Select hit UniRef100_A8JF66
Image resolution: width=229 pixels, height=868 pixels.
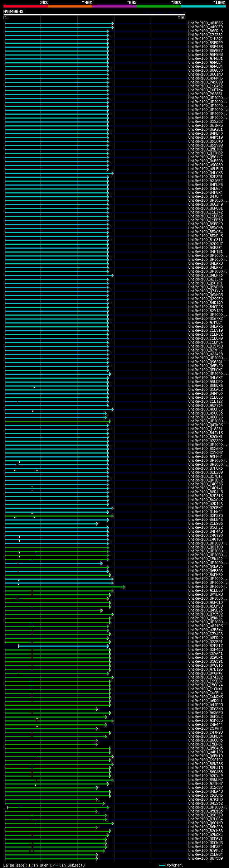pyautogui.click(x=205, y=23)
